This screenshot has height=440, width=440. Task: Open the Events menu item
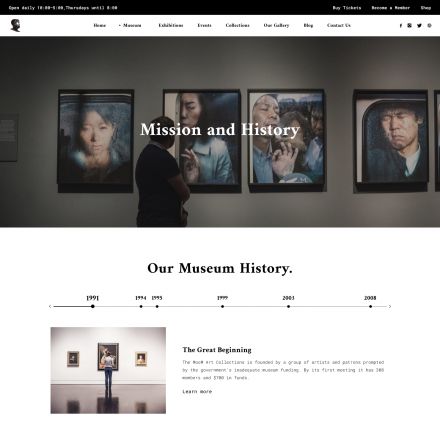pos(204,25)
